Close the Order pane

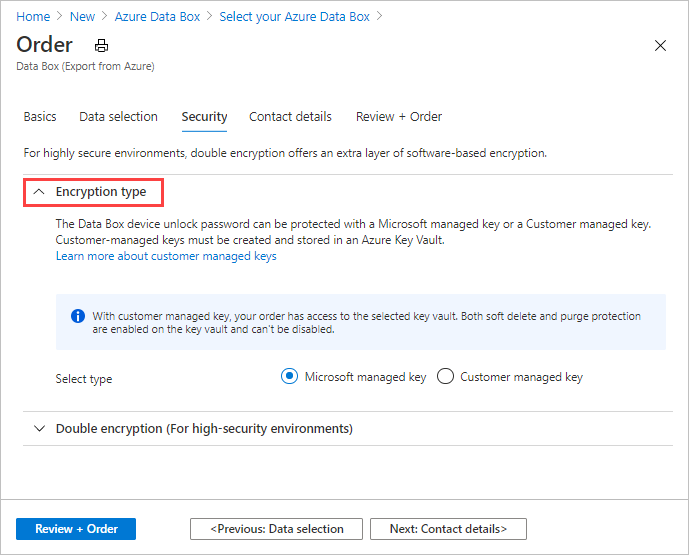(660, 45)
